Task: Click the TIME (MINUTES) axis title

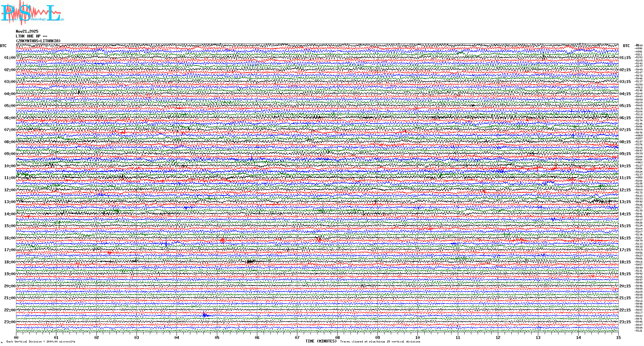Action: 321,341
